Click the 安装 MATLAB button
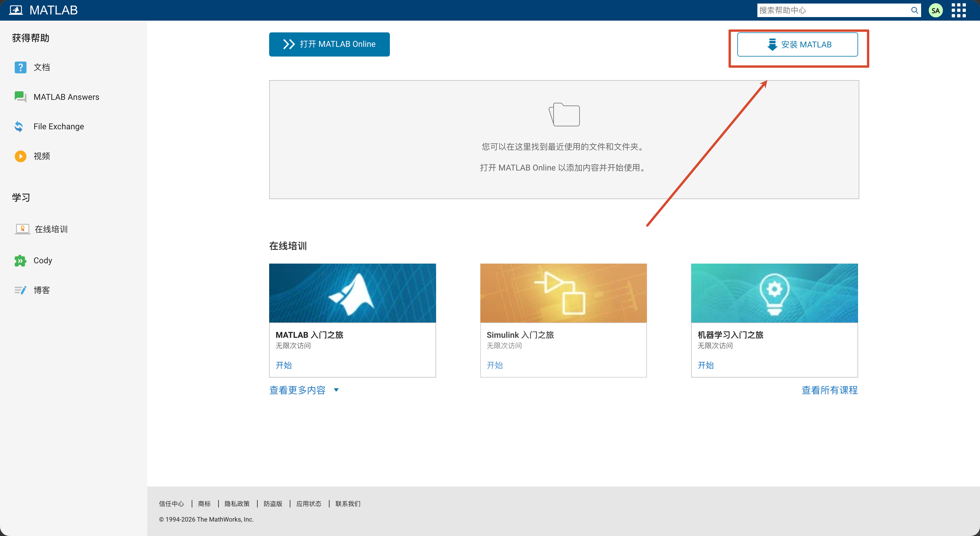This screenshot has height=536, width=980. [797, 44]
